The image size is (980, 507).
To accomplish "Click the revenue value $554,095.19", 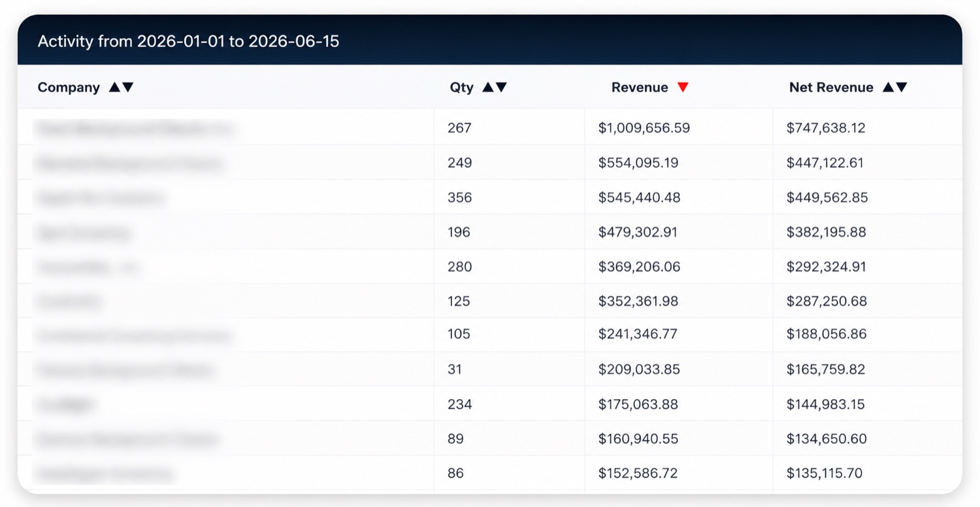I will click(x=638, y=163).
